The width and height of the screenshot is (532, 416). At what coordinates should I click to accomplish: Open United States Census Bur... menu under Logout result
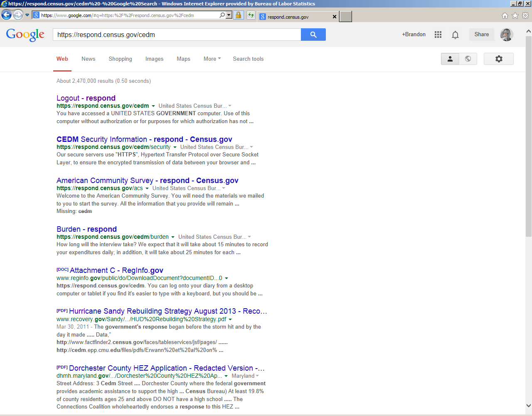click(195, 106)
